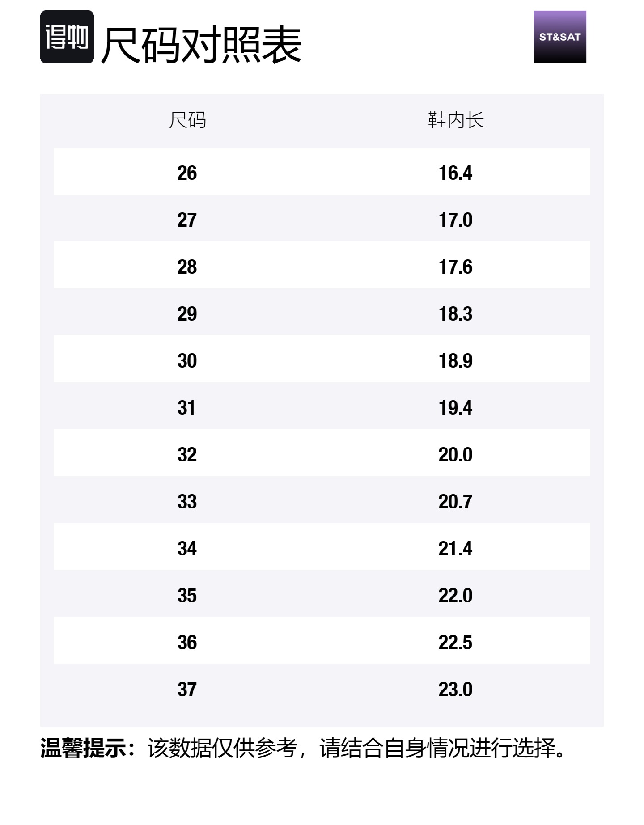Click size 26 in the table
The image size is (644, 825).
(x=187, y=173)
